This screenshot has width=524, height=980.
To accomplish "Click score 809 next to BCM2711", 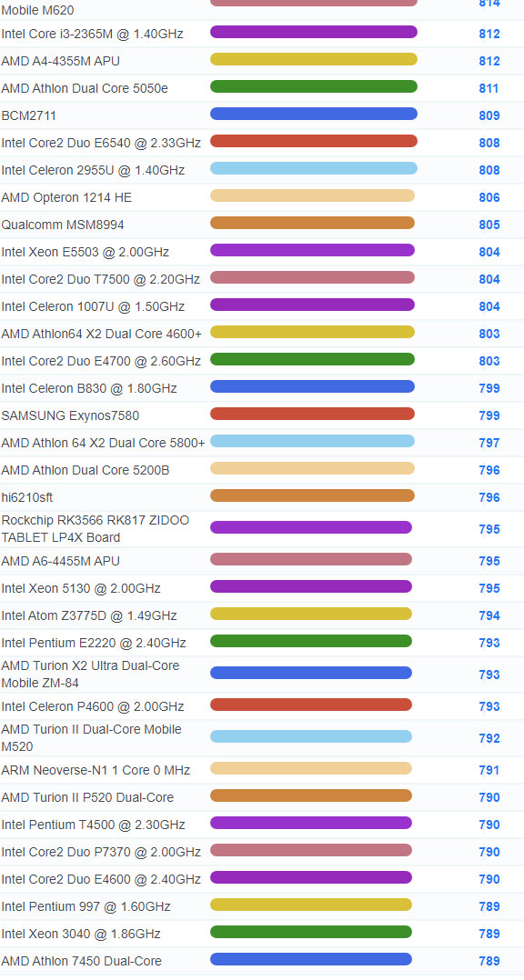I will pos(489,115).
